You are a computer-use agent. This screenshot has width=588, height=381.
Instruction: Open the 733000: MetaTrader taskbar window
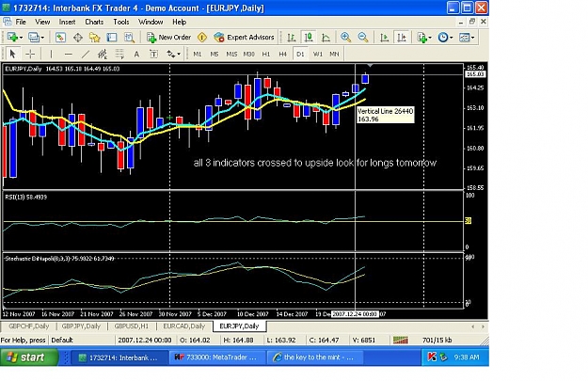coord(216,357)
